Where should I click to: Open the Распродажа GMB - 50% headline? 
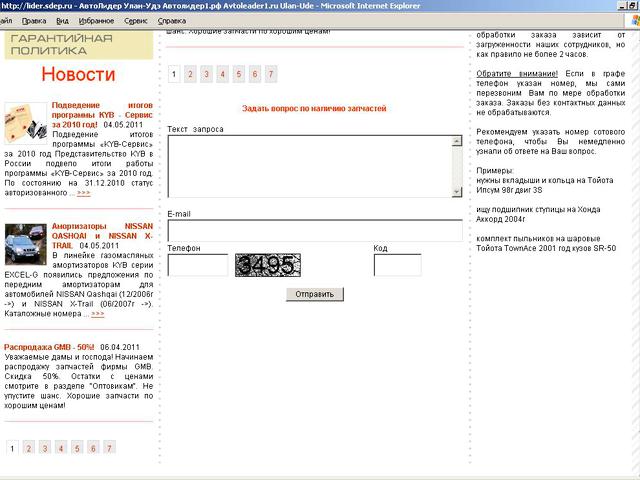[49, 347]
